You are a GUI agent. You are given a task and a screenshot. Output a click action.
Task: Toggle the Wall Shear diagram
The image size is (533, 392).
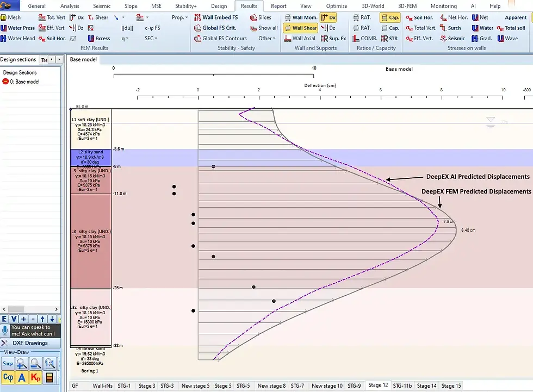coord(300,28)
